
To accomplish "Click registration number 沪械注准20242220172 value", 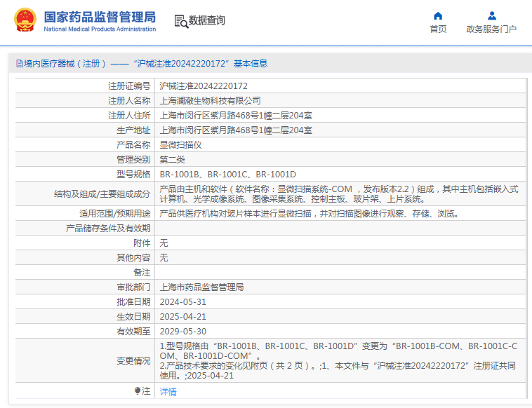I will [x=204, y=86].
